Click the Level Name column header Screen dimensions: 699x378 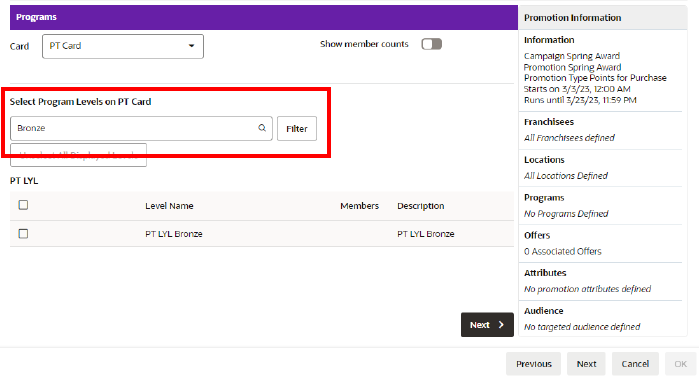(169, 206)
